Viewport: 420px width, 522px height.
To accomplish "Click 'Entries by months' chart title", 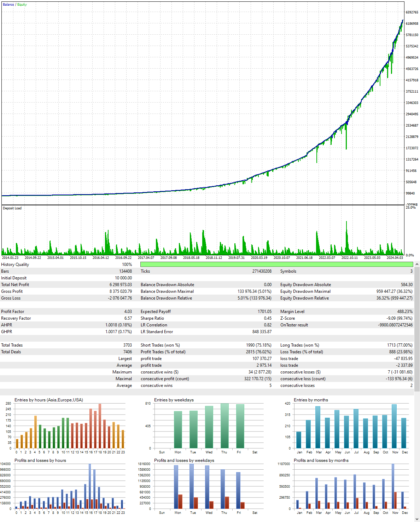I will (x=311, y=400).
